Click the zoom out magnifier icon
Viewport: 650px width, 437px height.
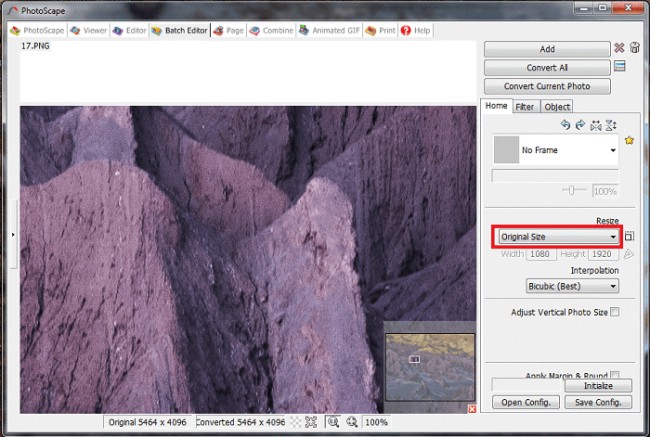(x=351, y=423)
